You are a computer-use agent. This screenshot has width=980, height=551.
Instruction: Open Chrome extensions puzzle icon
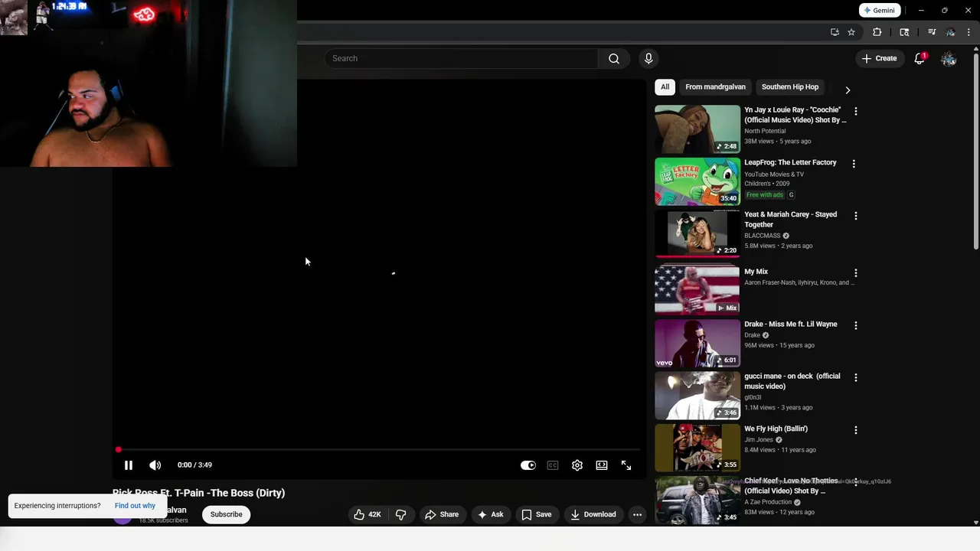coord(877,32)
